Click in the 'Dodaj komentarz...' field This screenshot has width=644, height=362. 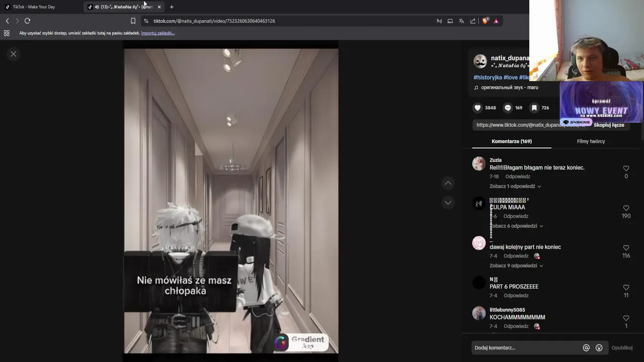tap(526, 347)
